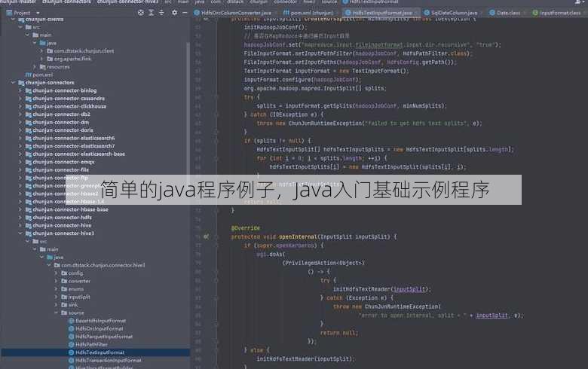Click the Expand All icon in Project panel
588x369 pixels.
point(151,12)
